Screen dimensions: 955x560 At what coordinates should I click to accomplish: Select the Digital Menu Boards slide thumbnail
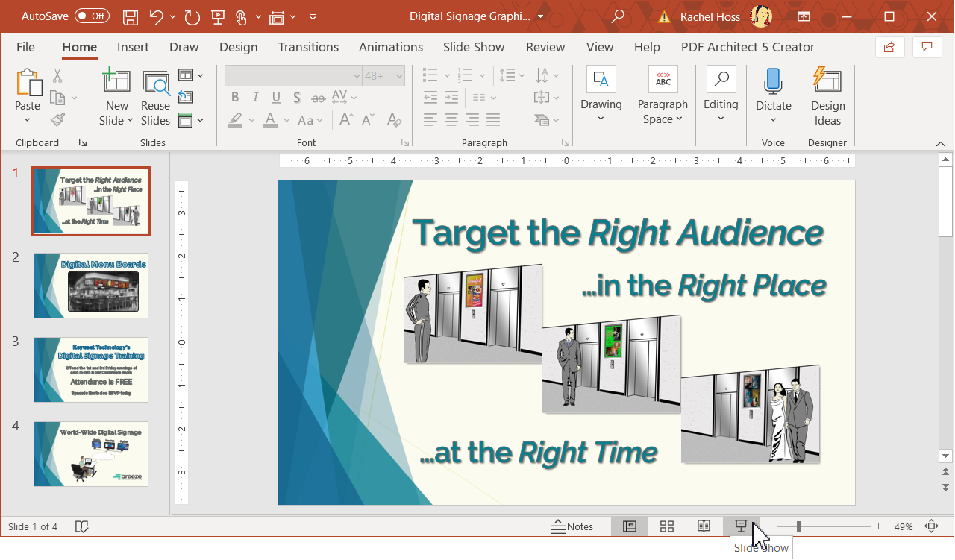coord(91,286)
